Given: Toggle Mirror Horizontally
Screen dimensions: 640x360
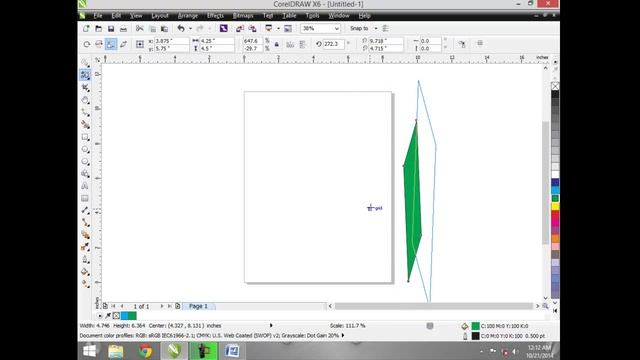Looking at the screenshot, I should point(290,44).
